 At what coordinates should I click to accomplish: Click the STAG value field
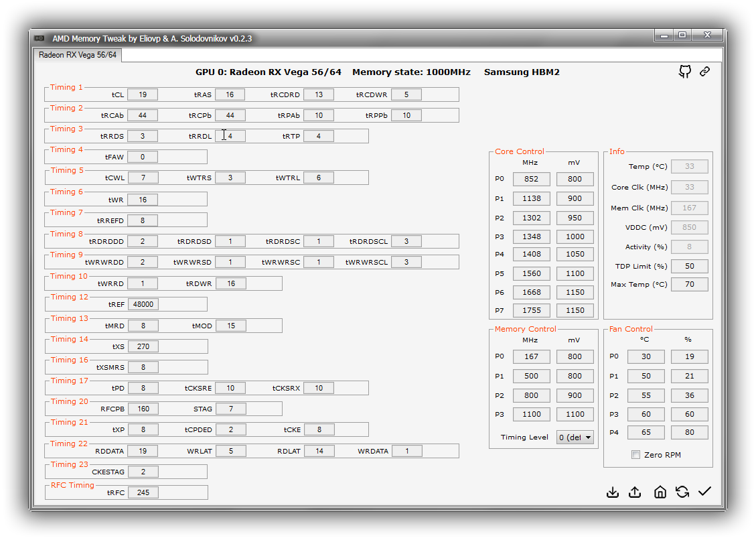pyautogui.click(x=231, y=409)
